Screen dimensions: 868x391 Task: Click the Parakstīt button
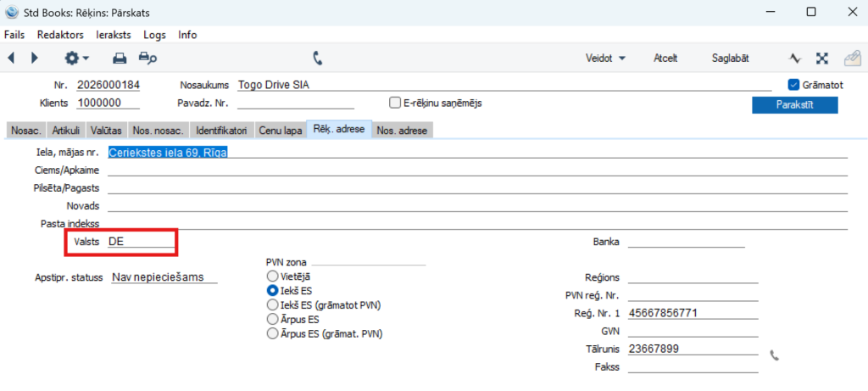click(794, 104)
